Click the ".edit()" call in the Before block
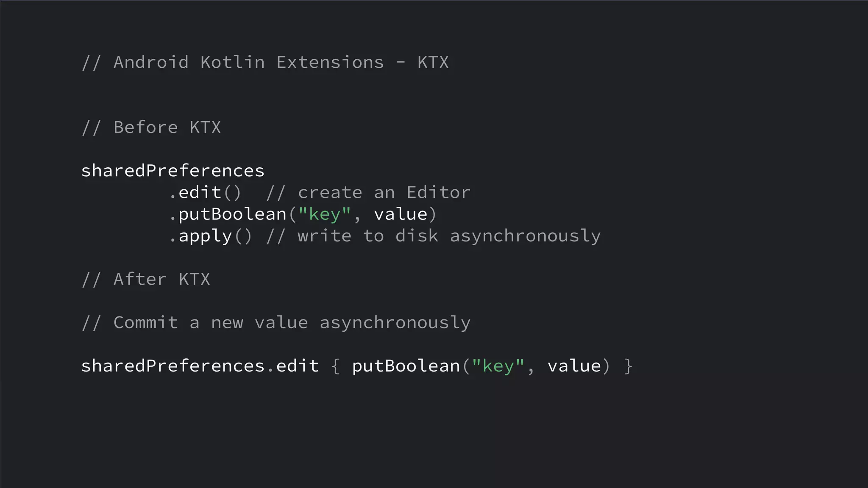 coord(205,193)
